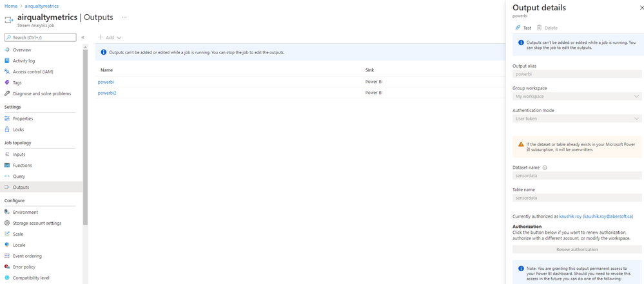Open the Tags page

(17, 82)
